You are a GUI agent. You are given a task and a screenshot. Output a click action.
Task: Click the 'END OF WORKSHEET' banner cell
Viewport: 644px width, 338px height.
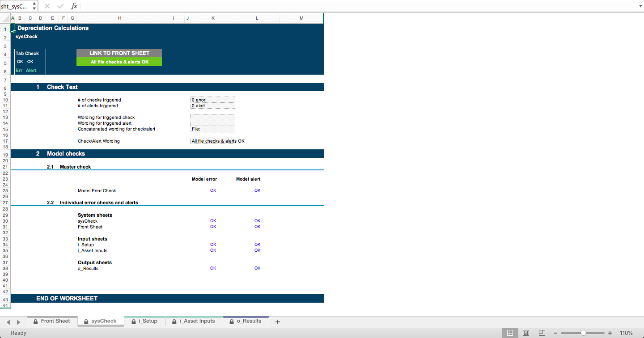[x=67, y=299]
